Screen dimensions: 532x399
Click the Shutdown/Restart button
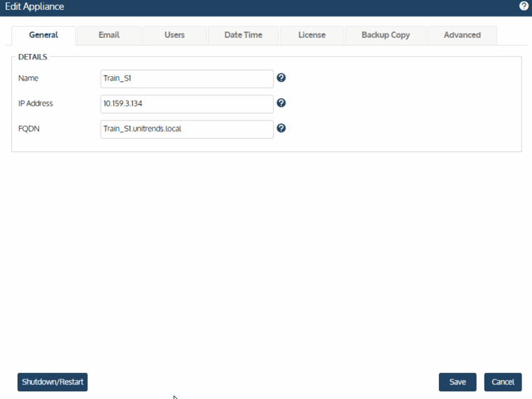click(x=52, y=382)
